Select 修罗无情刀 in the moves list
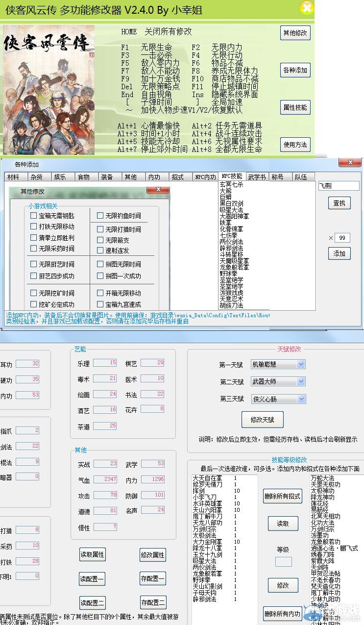 coord(207,484)
